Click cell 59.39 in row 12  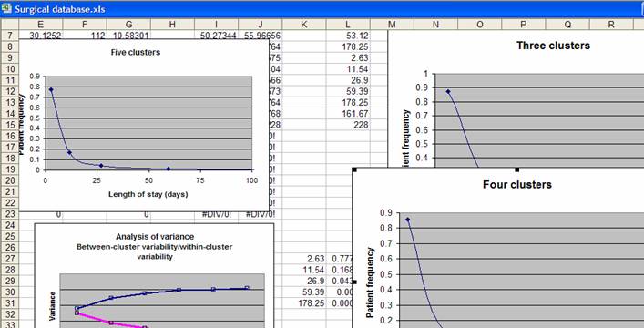348,91
